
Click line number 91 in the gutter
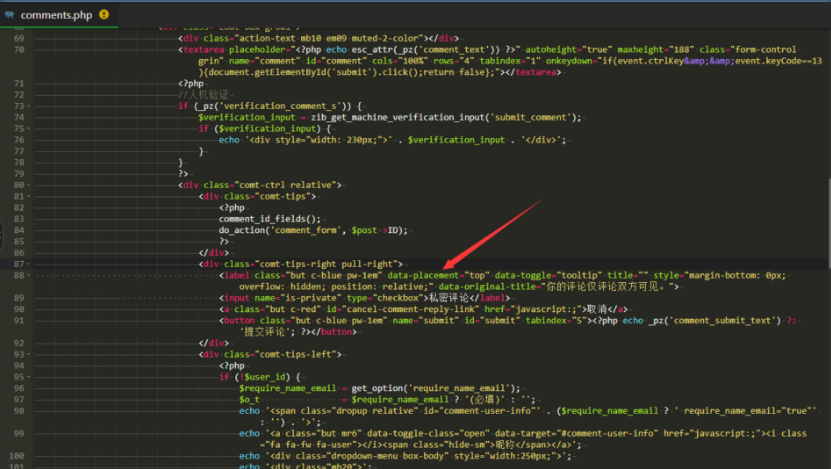(19, 320)
